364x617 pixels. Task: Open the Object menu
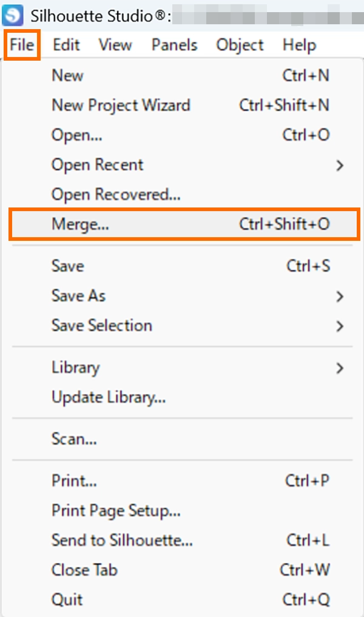[240, 45]
